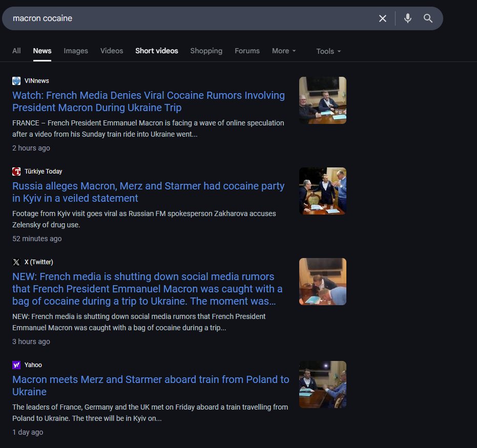Click the VINnews source name

point(36,81)
